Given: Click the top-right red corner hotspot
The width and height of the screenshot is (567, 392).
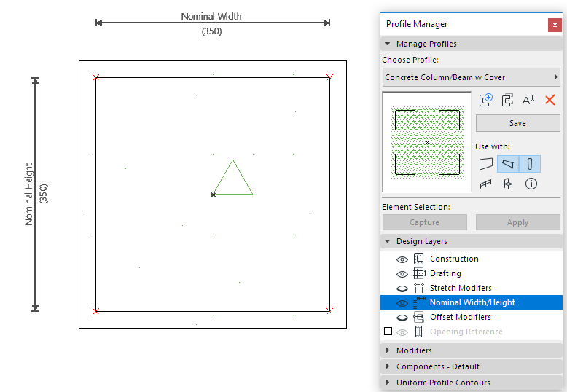Looking at the screenshot, I should [329, 77].
